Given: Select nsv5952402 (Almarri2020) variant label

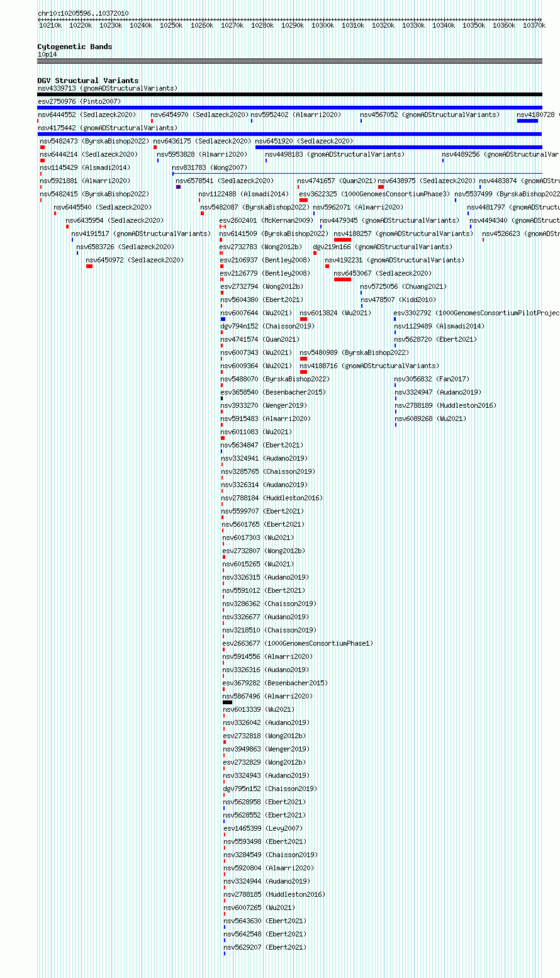Looking at the screenshot, I should [x=296, y=115].
